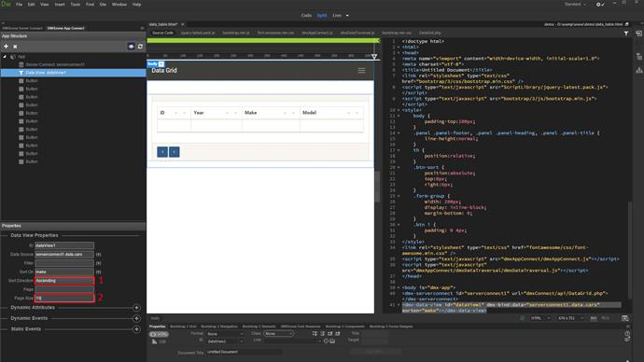The width and height of the screenshot is (644, 362).
Task: Browse for link file folder icon
Action: coord(332,341)
